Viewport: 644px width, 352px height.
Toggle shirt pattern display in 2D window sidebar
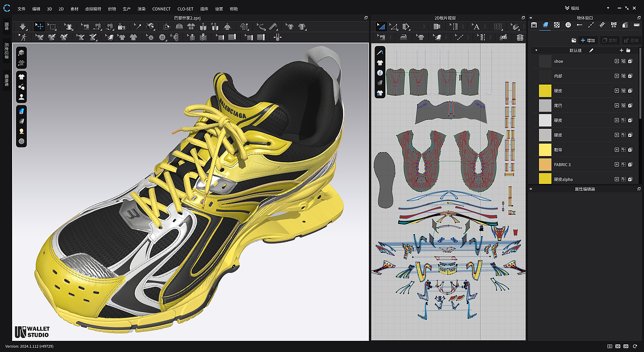click(x=380, y=62)
